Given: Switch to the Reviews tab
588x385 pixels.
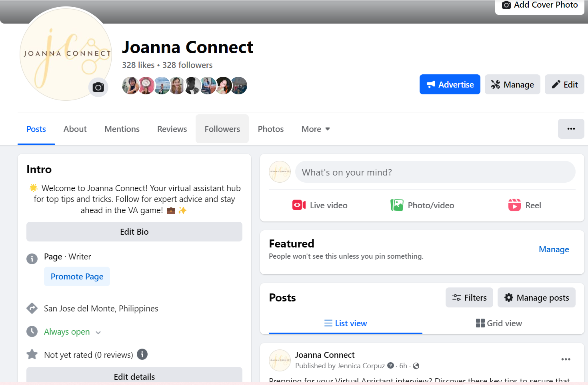Looking at the screenshot, I should point(172,129).
